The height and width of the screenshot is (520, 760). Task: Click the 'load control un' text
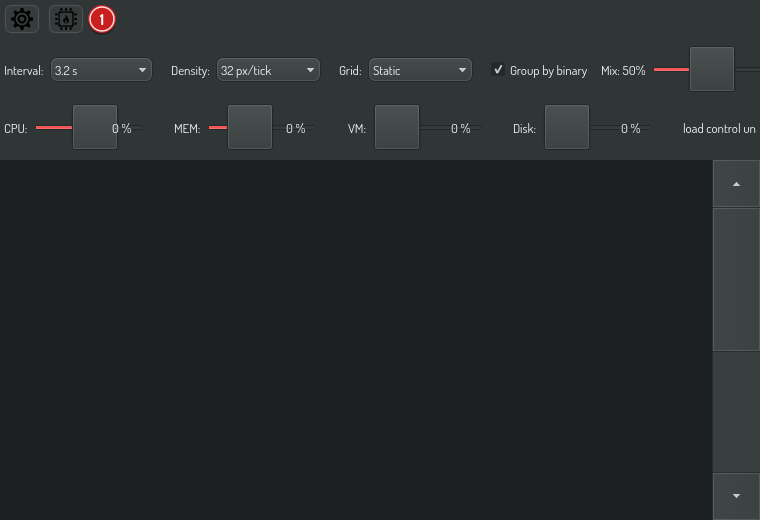click(719, 129)
